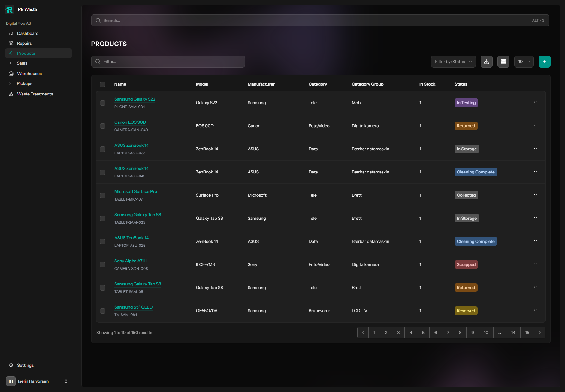Image resolution: width=565 pixels, height=392 pixels.
Task: Add a new product with plus button
Action: [x=545, y=62]
